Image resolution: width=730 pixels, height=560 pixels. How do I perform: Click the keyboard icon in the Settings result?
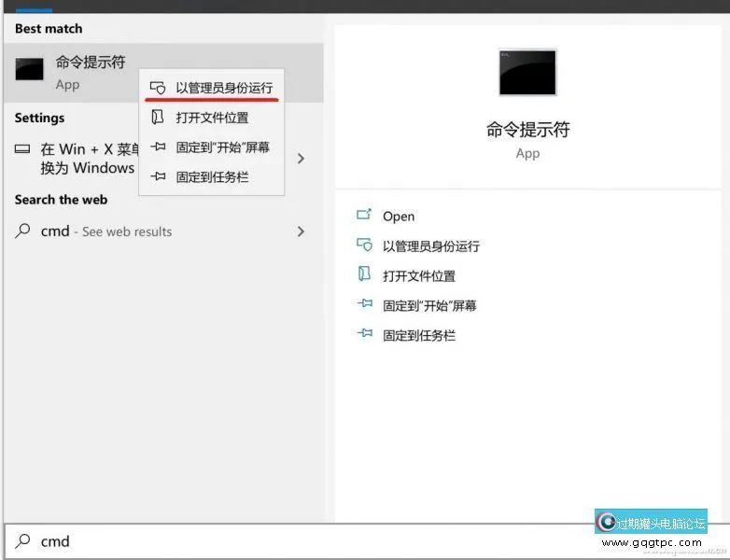pyautogui.click(x=22, y=149)
